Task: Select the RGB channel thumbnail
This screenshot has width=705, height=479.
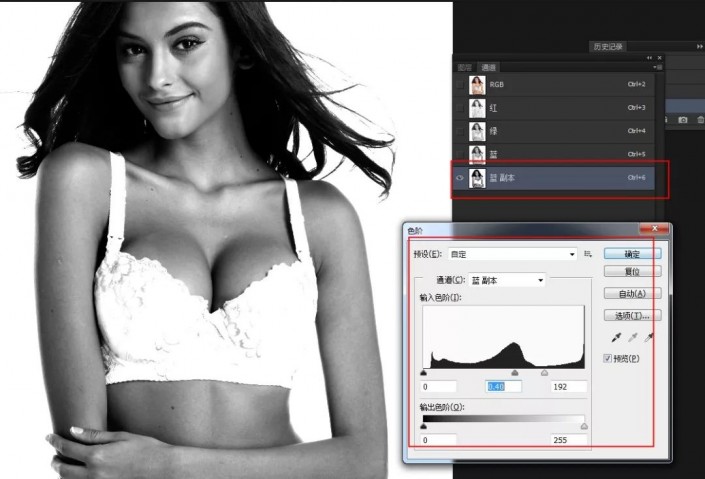Action: coord(477,85)
